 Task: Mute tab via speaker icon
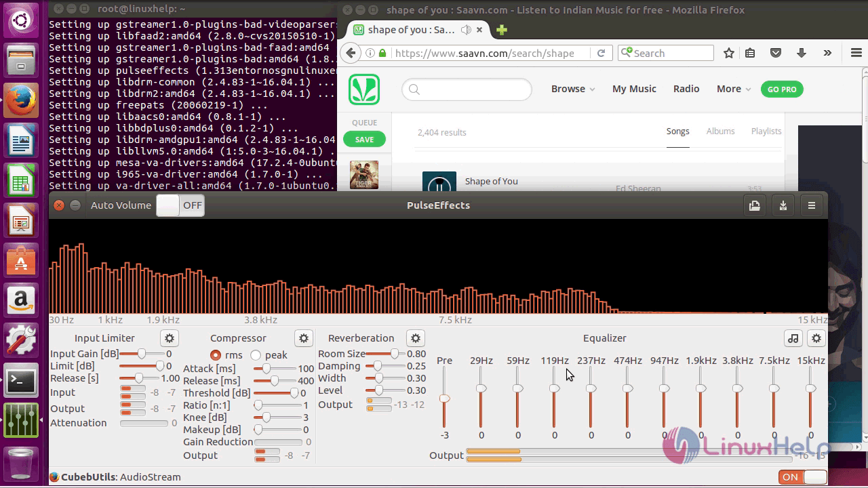466,30
